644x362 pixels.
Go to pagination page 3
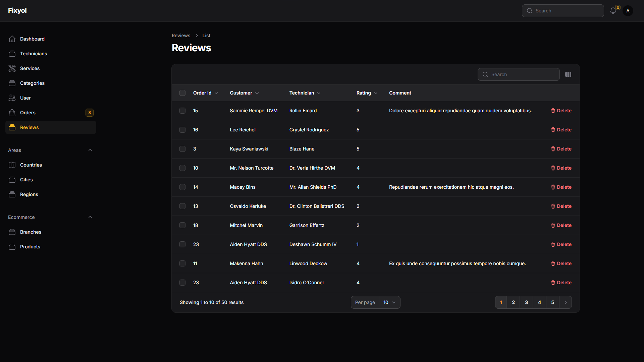(x=527, y=302)
